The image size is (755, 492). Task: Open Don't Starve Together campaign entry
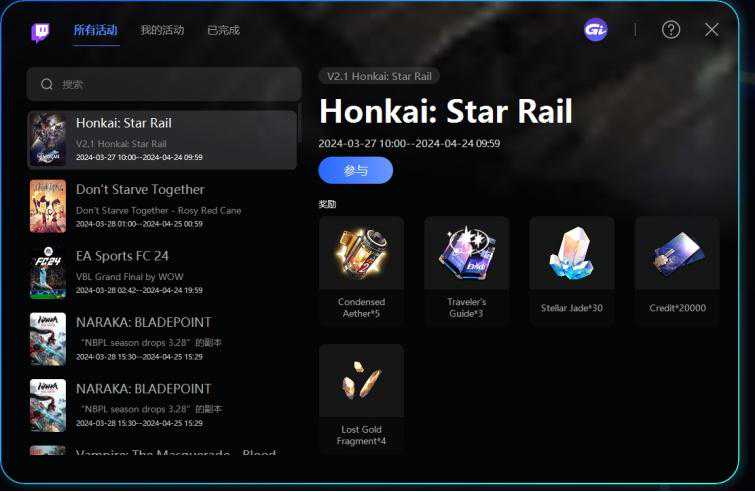[x=162, y=206]
